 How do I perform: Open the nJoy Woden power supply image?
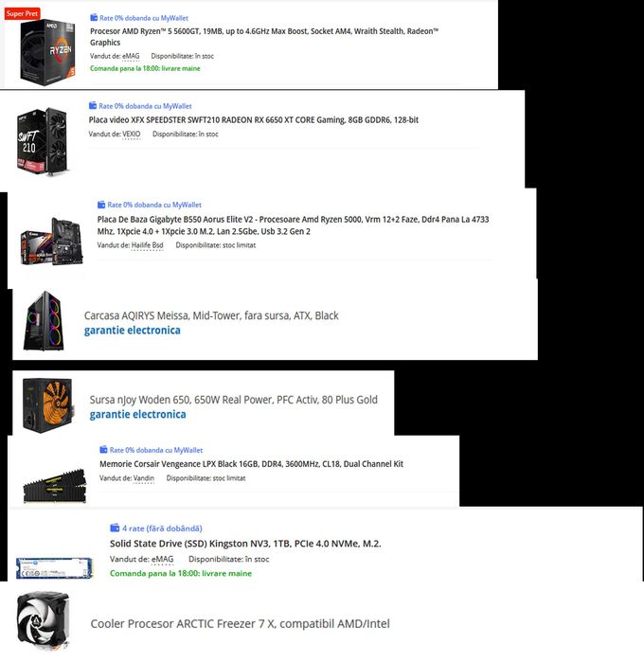click(48, 405)
